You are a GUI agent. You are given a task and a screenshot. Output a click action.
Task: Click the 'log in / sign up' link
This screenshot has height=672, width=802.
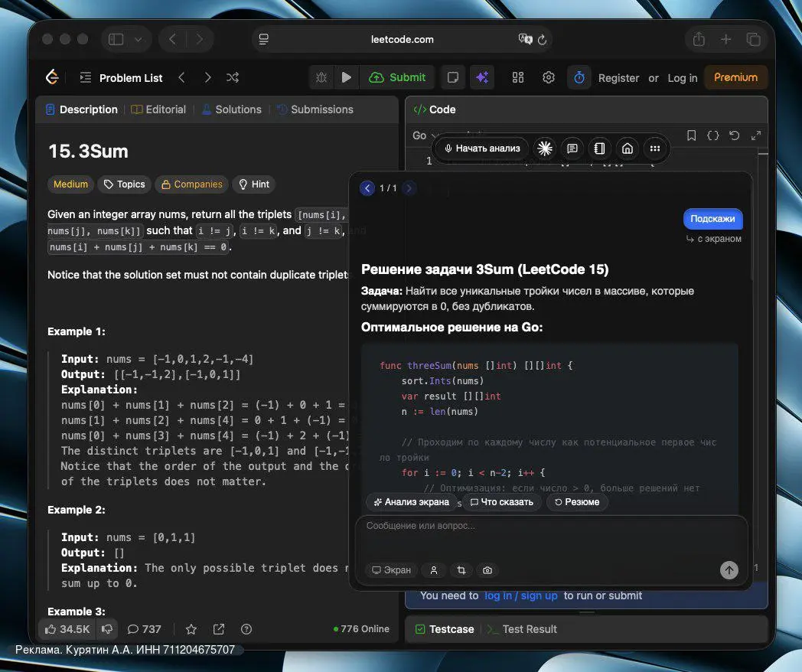[520, 595]
